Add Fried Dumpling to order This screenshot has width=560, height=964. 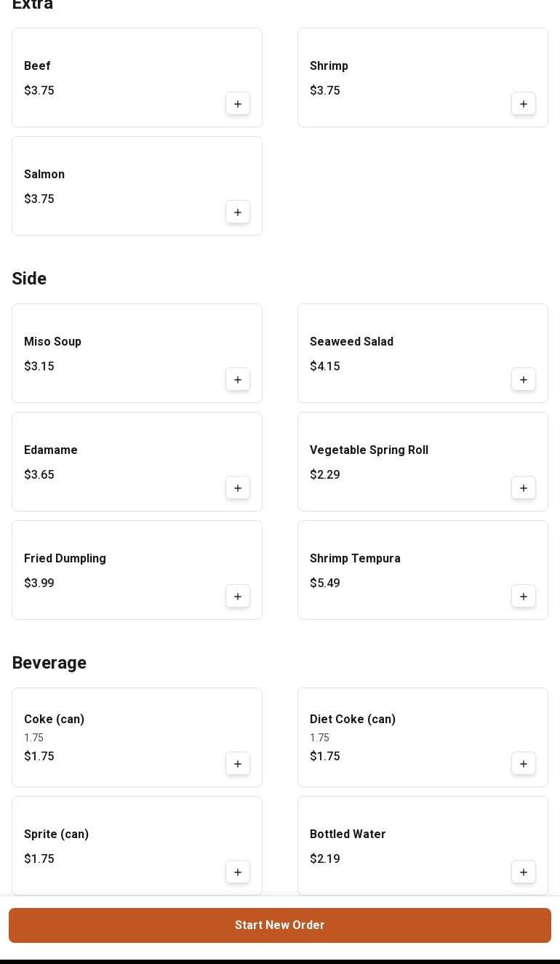[x=238, y=597]
